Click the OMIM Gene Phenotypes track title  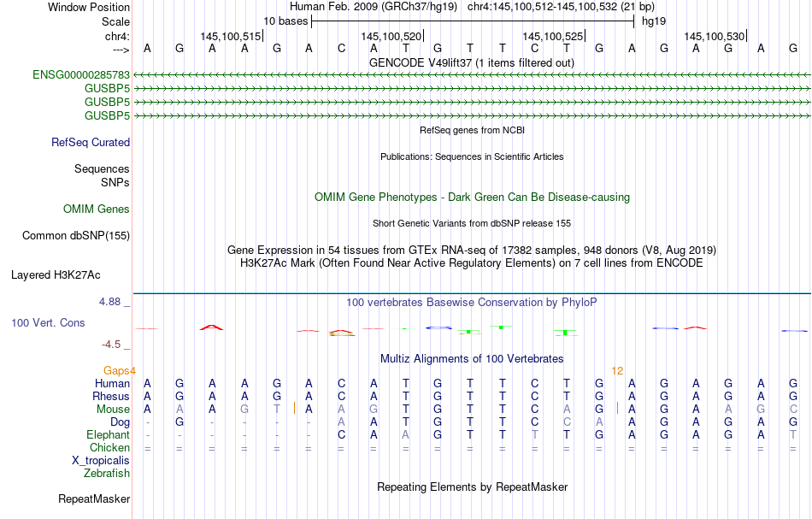(x=473, y=198)
